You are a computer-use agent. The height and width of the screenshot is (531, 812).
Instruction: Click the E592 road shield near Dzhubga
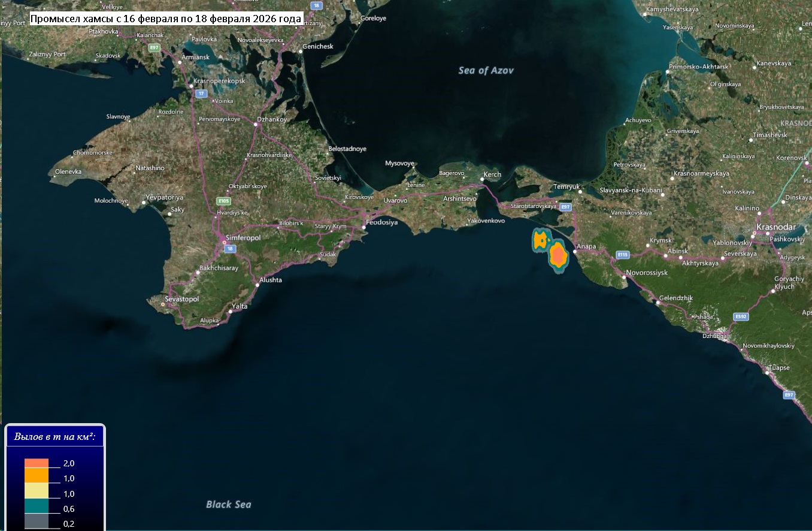pos(741,316)
